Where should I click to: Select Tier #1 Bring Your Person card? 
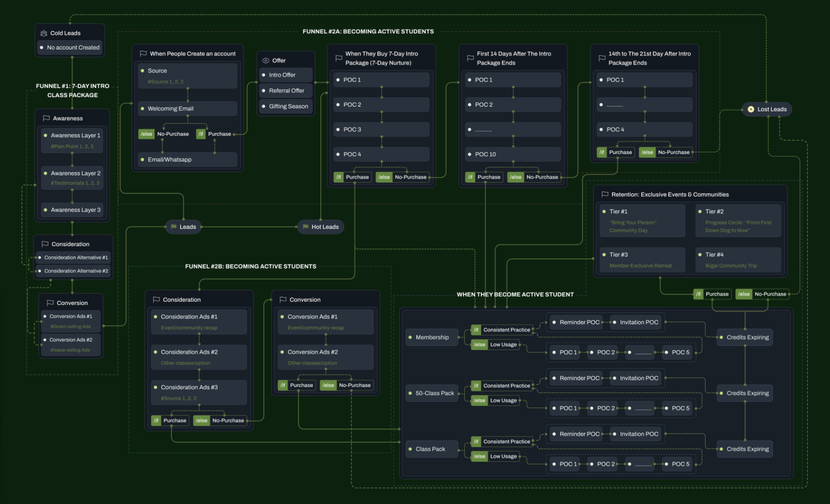pyautogui.click(x=643, y=221)
